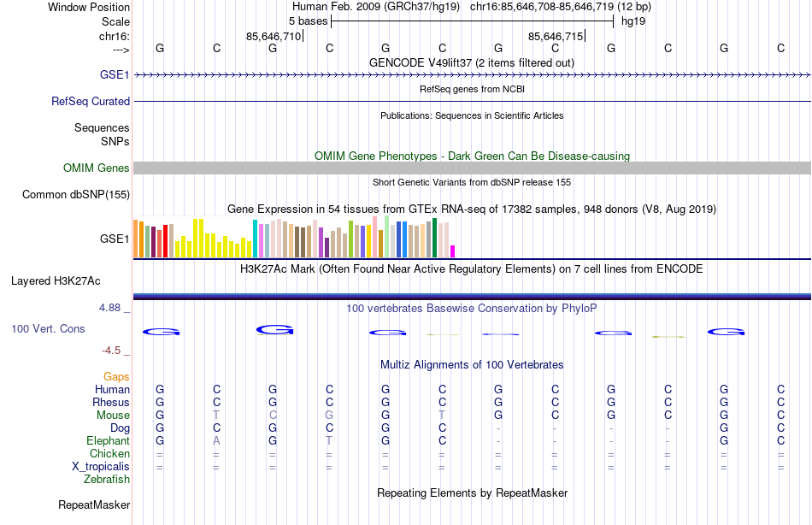Open RefSeq genes from NCBI title
812x525 pixels.
pos(472,89)
